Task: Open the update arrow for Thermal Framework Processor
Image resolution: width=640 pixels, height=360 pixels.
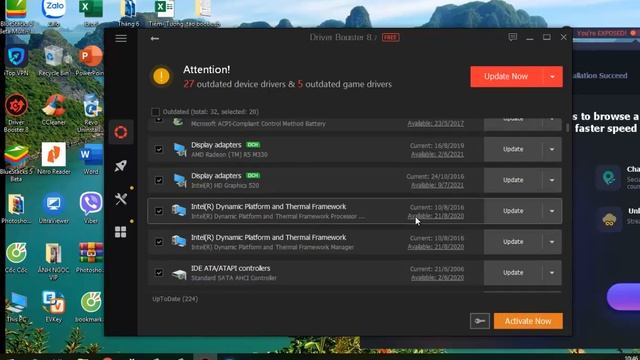Action: tap(552, 211)
